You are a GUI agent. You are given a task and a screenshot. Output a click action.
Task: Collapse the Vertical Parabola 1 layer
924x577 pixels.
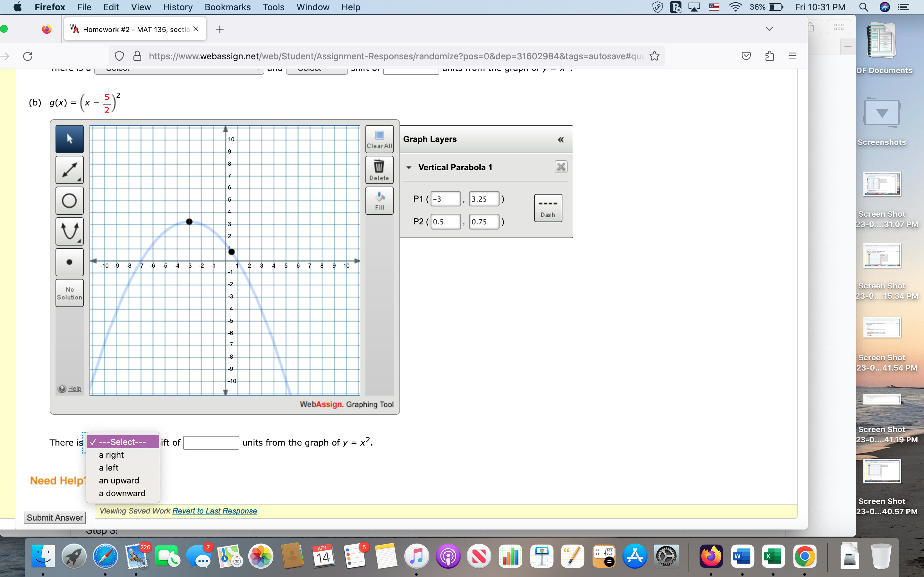[408, 167]
